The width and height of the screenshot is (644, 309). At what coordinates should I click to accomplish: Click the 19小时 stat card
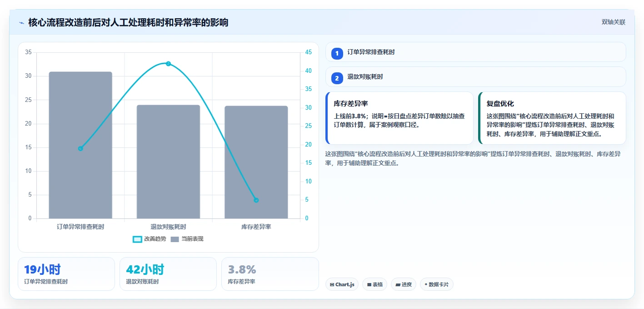[x=66, y=274]
